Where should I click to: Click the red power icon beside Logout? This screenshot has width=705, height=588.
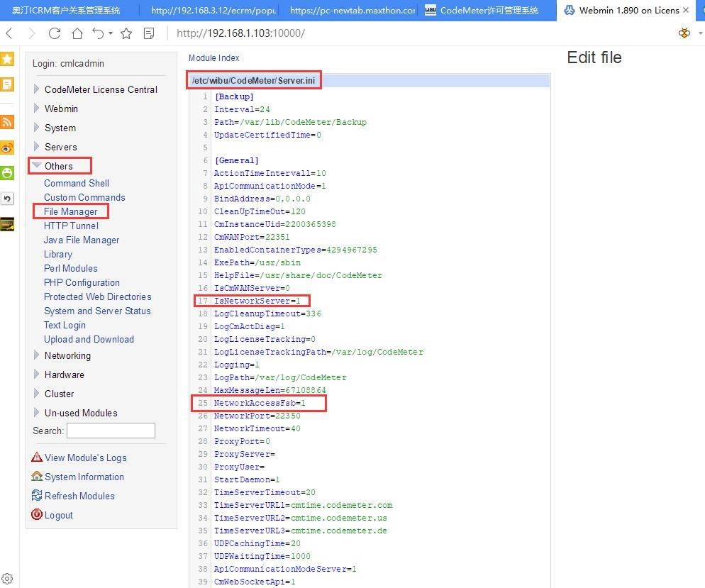(x=37, y=514)
